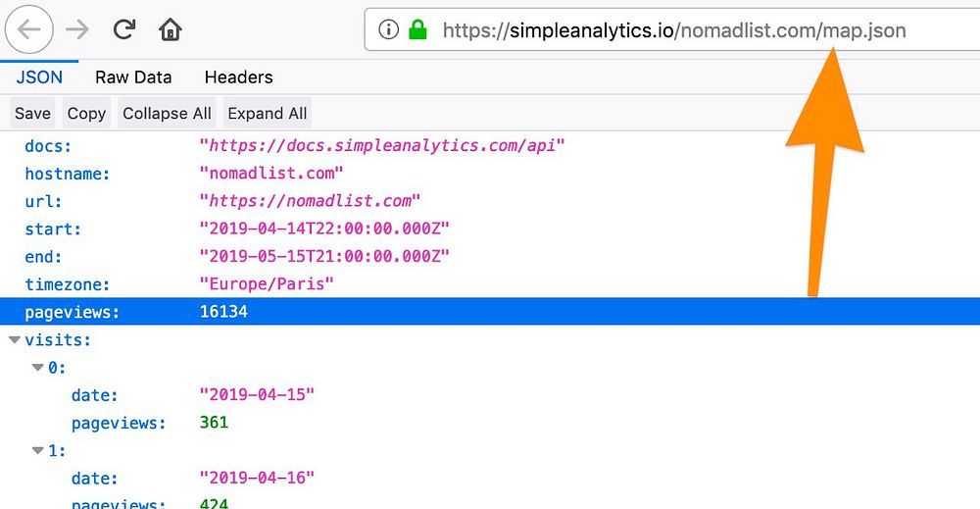Click the green padlock security icon
The height and width of the screenshot is (509, 980).
[x=418, y=29]
